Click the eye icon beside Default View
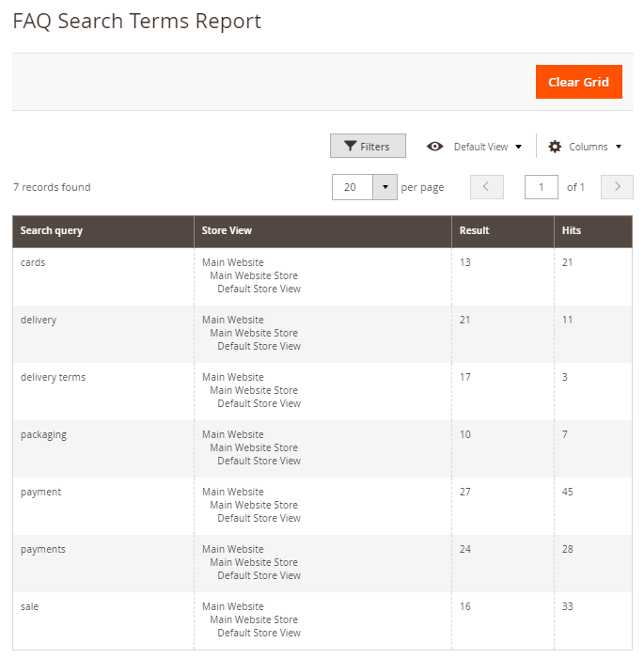Screen dimensions: 644x658 coord(435,147)
